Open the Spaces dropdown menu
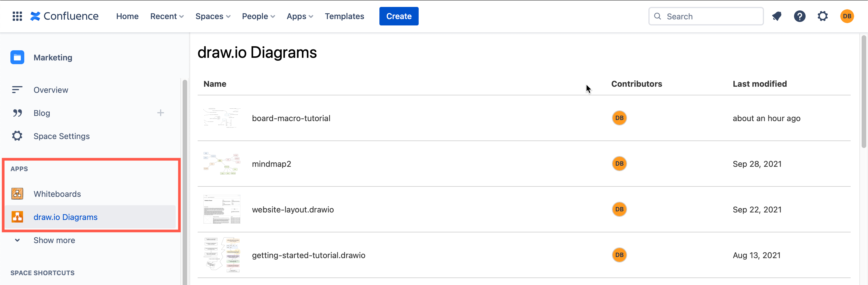Image resolution: width=868 pixels, height=285 pixels. pos(213,16)
